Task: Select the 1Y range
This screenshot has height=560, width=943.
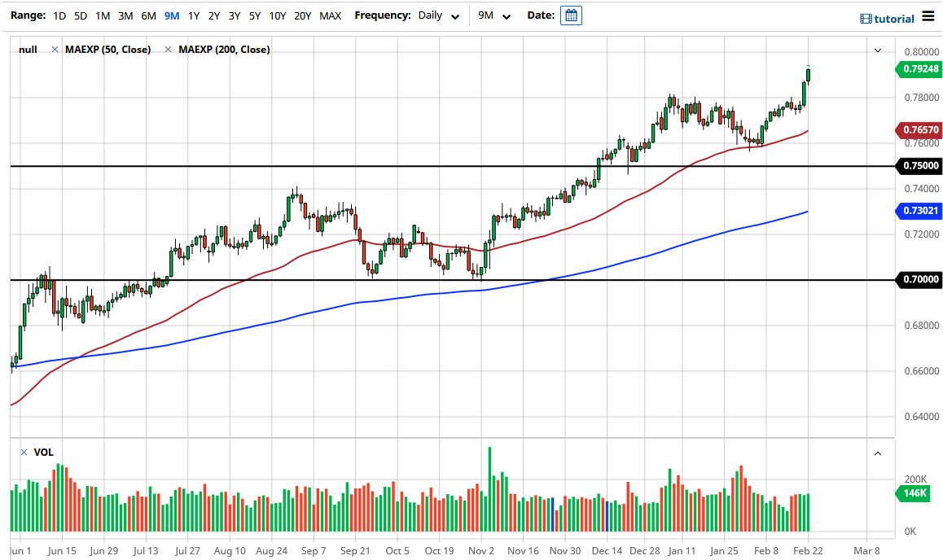Action: tap(193, 15)
